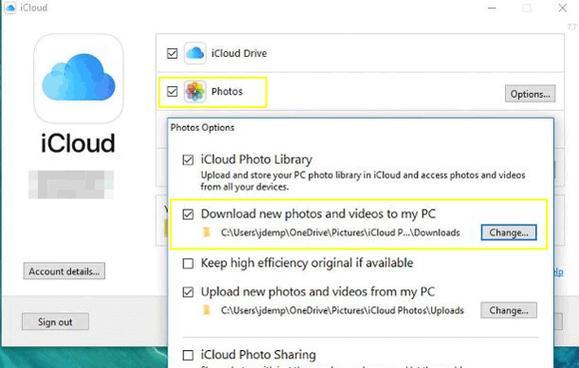Click the Uploads path folder icon

point(207,310)
